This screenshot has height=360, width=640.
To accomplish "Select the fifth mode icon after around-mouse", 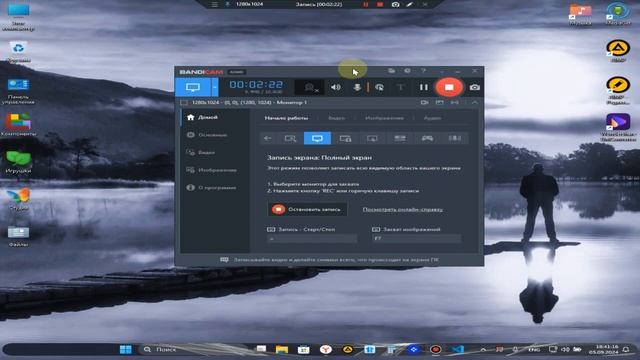I will tap(372, 138).
